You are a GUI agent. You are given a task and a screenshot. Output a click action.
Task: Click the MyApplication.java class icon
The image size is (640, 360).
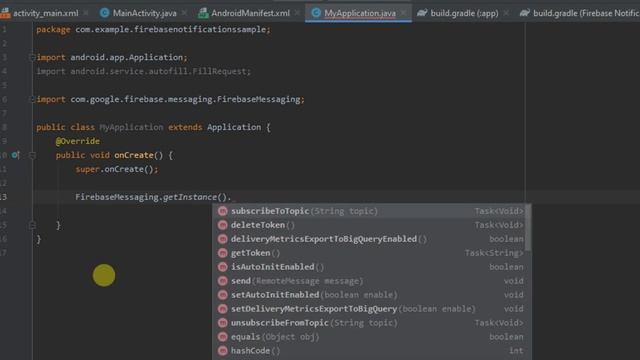[316, 13]
